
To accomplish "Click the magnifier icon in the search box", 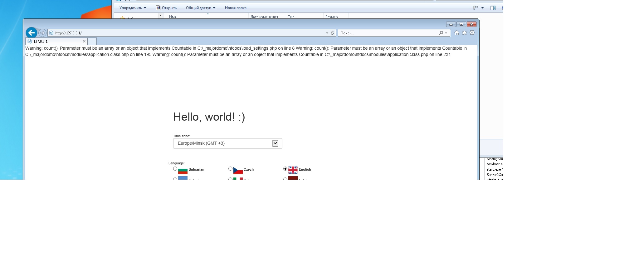I will point(441,33).
